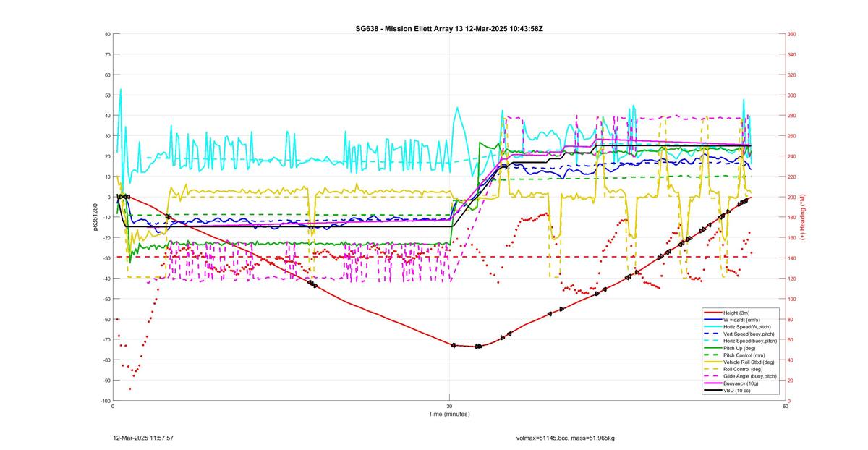
Task: Click the 'p6381280' left axis label
Action: tap(95, 217)
